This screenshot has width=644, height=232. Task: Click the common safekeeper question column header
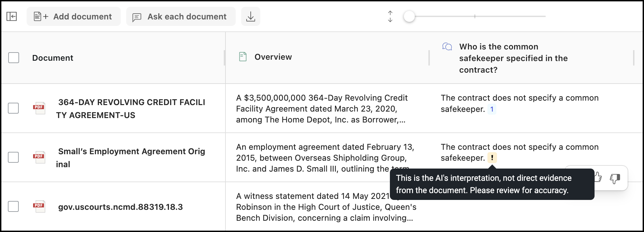pyautogui.click(x=513, y=58)
